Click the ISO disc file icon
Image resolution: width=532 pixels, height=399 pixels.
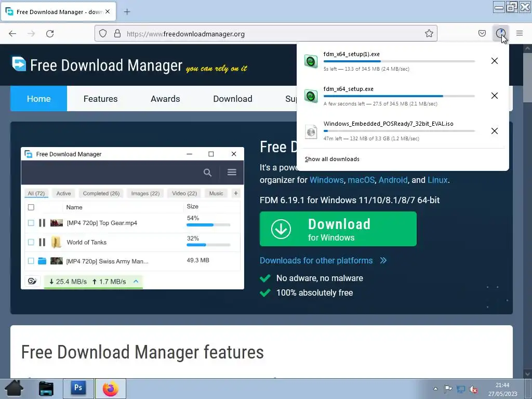pos(311,131)
